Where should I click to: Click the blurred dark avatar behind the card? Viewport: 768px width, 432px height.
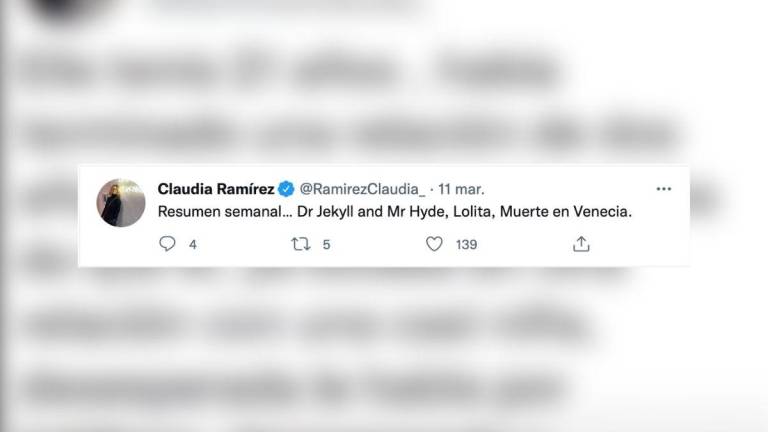(x=69, y=9)
